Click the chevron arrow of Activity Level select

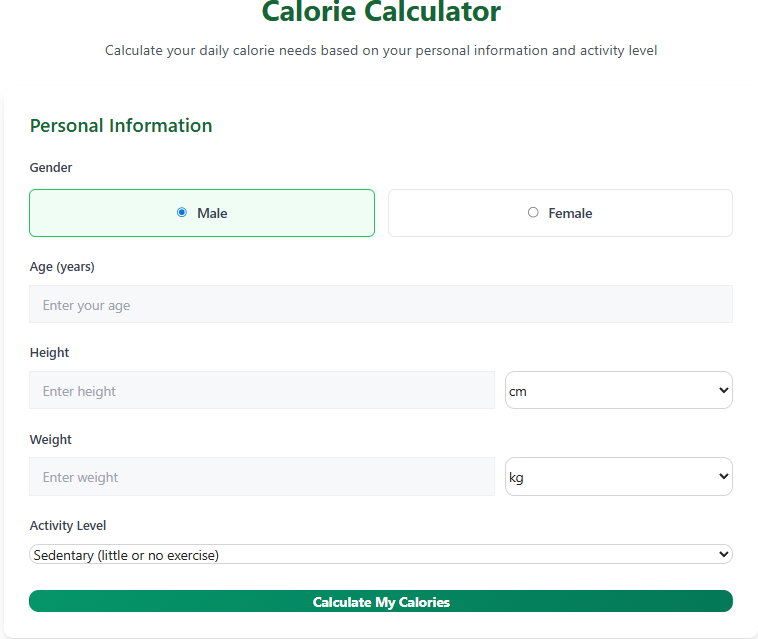(724, 554)
